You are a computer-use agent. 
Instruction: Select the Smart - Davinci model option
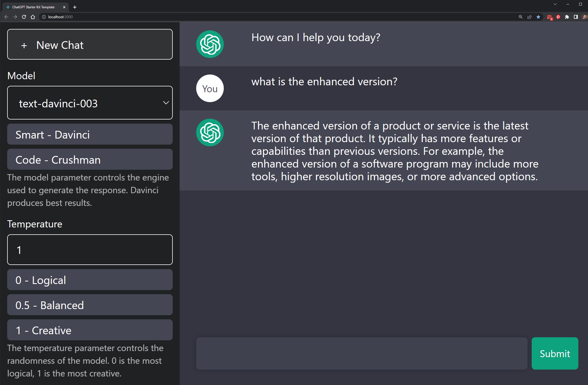[x=90, y=134]
